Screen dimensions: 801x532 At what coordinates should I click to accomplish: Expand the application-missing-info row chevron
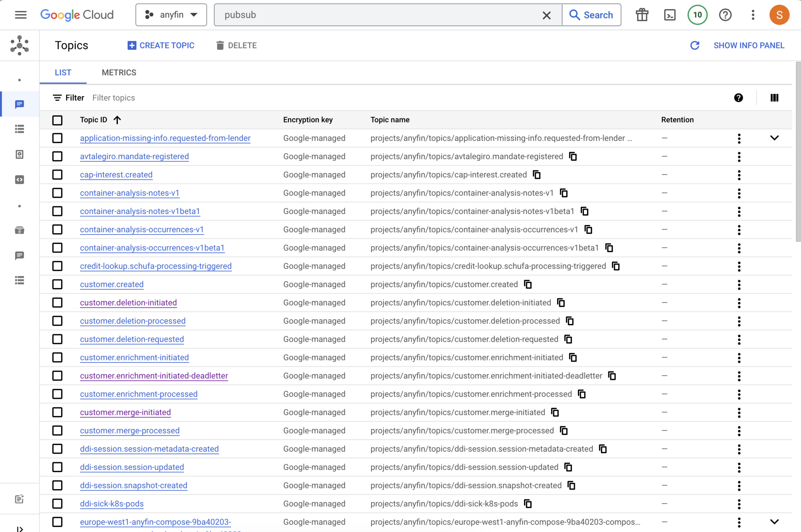(x=774, y=138)
